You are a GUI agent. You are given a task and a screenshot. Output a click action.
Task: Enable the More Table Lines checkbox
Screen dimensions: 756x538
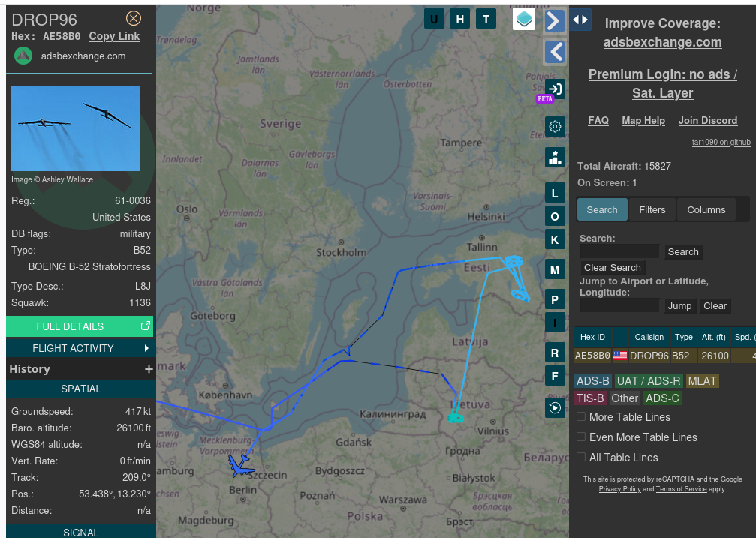581,417
